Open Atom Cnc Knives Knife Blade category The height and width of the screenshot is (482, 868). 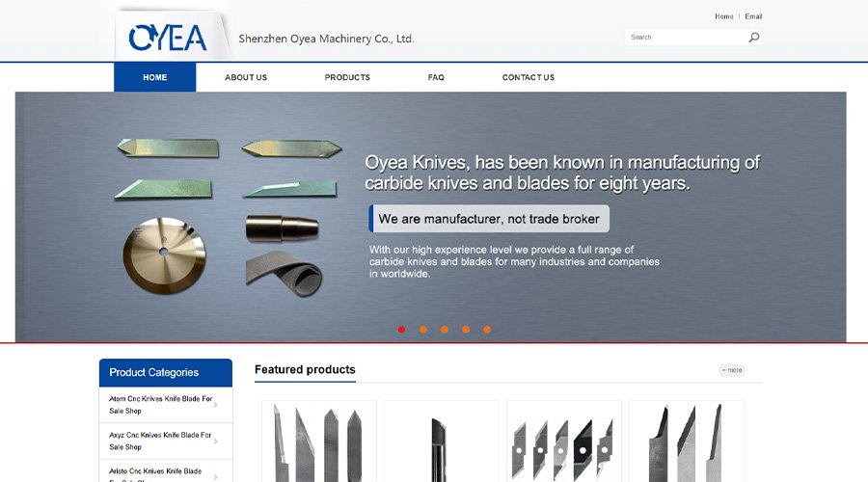pyautogui.click(x=160, y=405)
